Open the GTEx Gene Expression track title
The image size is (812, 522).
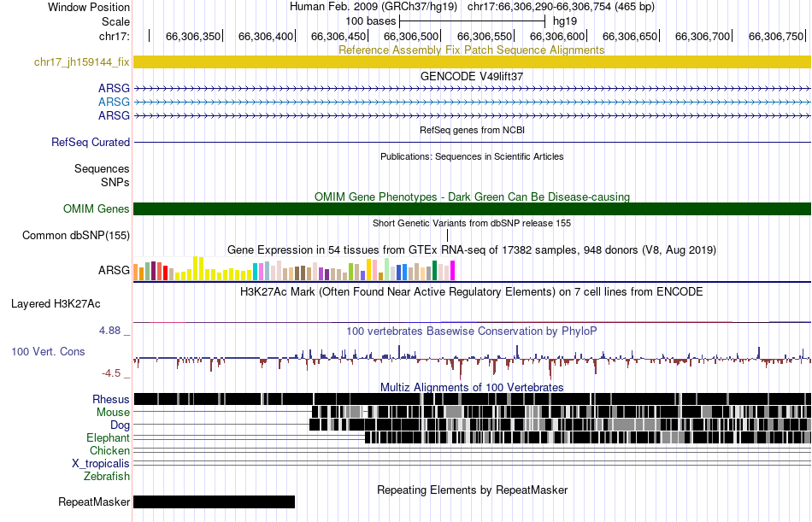pyautogui.click(x=472, y=249)
